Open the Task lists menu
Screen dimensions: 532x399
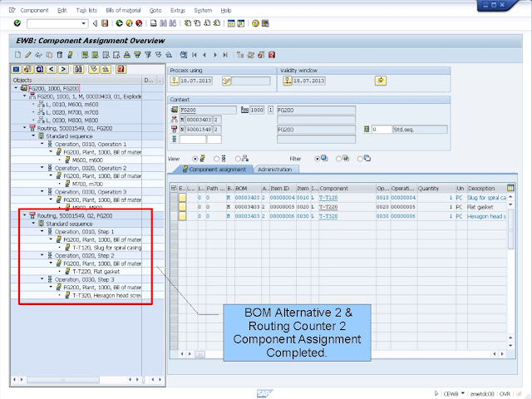point(86,10)
